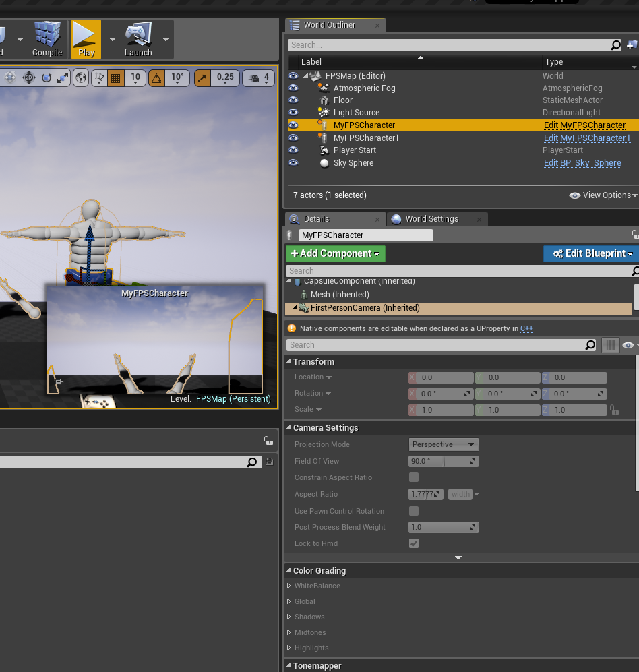Viewport: 639px width, 672px height.
Task: Open the Edit BP_Sky_Sphere link
Action: [582, 163]
